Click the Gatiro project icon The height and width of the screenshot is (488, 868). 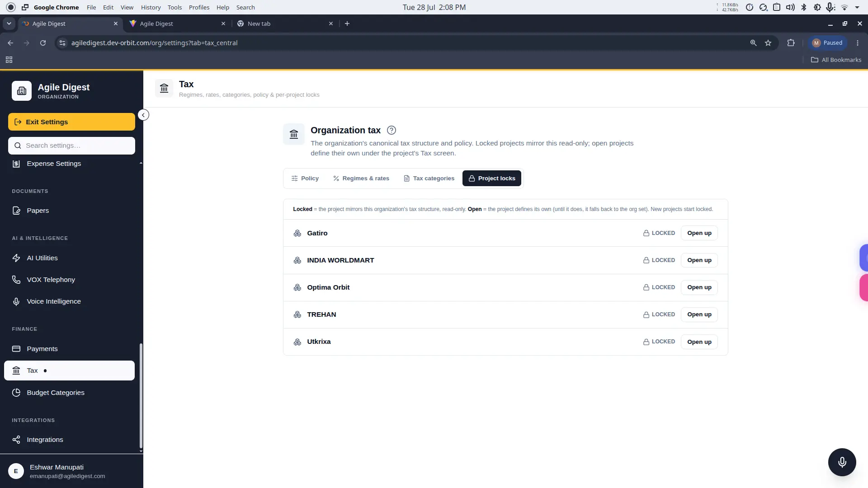coord(297,233)
